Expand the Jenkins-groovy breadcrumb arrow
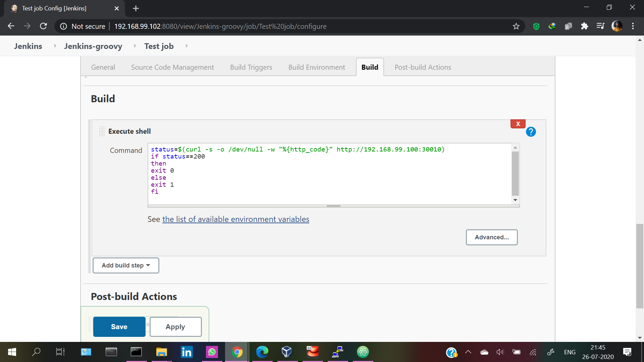The width and height of the screenshot is (644, 362). (135, 46)
